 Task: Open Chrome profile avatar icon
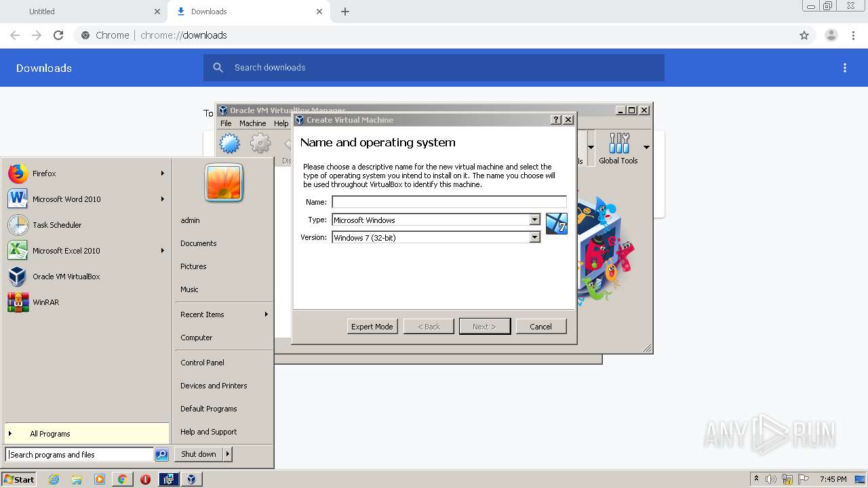831,35
